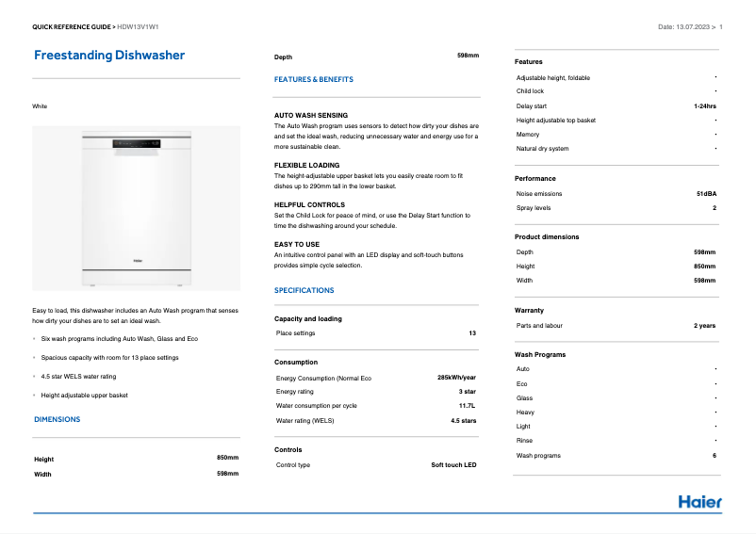
Task: Click the FLEXIBLE LOADING subheading
Action: pyautogui.click(x=308, y=165)
